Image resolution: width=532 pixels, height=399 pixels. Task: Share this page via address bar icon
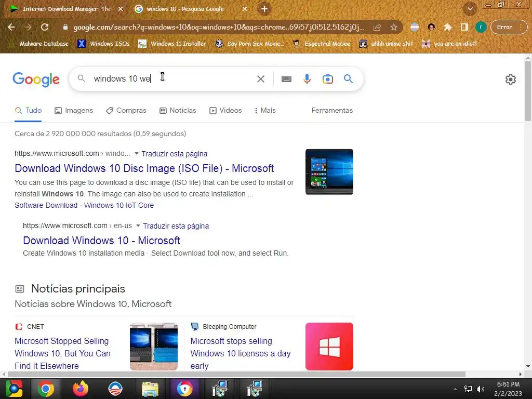pos(377,27)
